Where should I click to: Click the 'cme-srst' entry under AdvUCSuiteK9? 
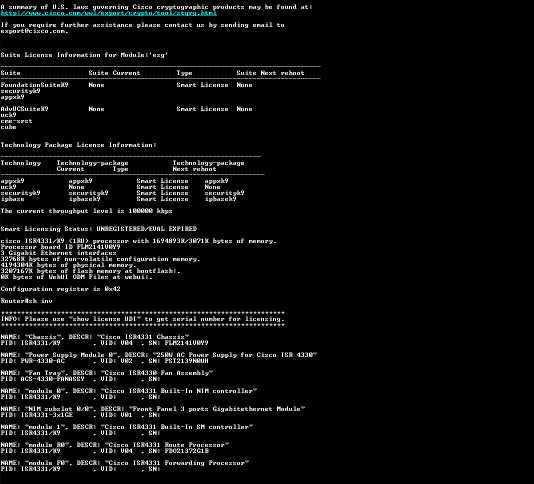16,121
